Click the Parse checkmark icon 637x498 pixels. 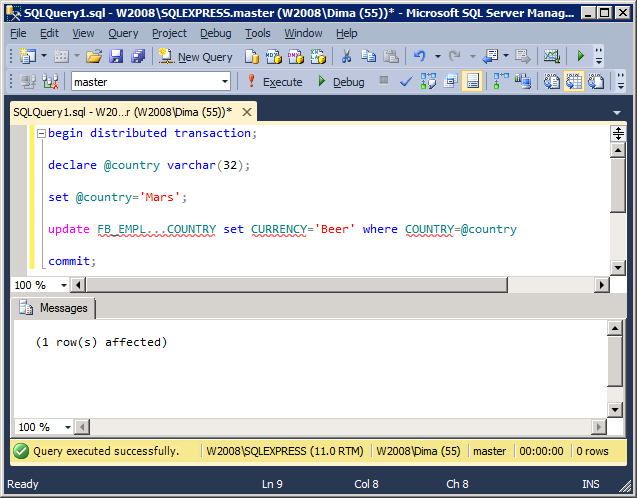406,82
